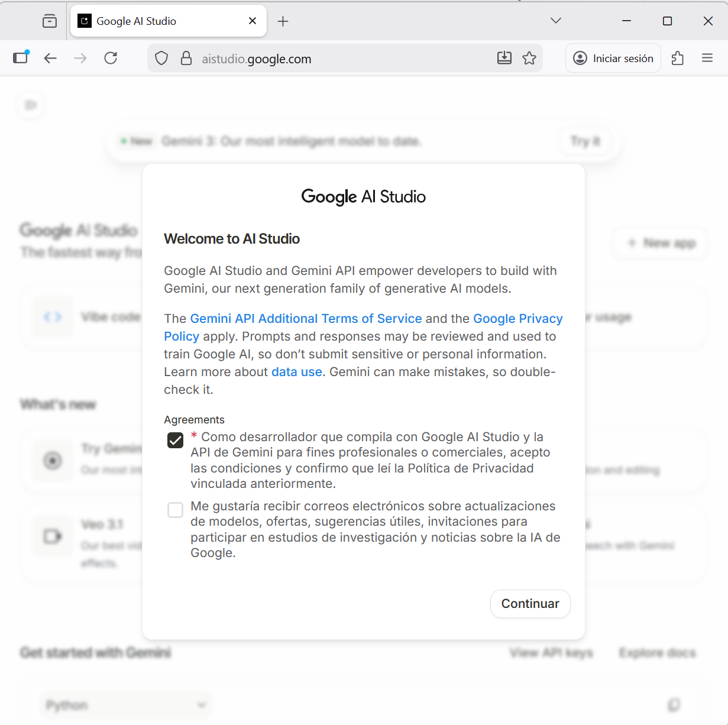Open the data use link

tap(296, 372)
